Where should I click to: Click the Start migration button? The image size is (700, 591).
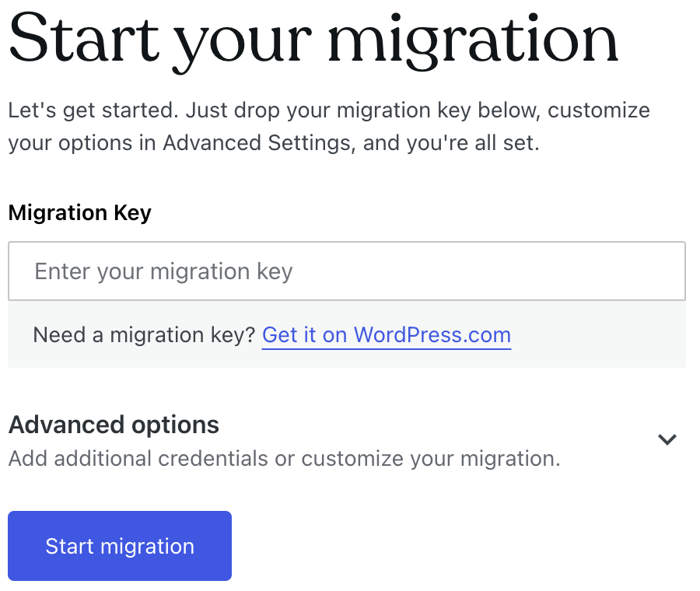click(x=120, y=546)
